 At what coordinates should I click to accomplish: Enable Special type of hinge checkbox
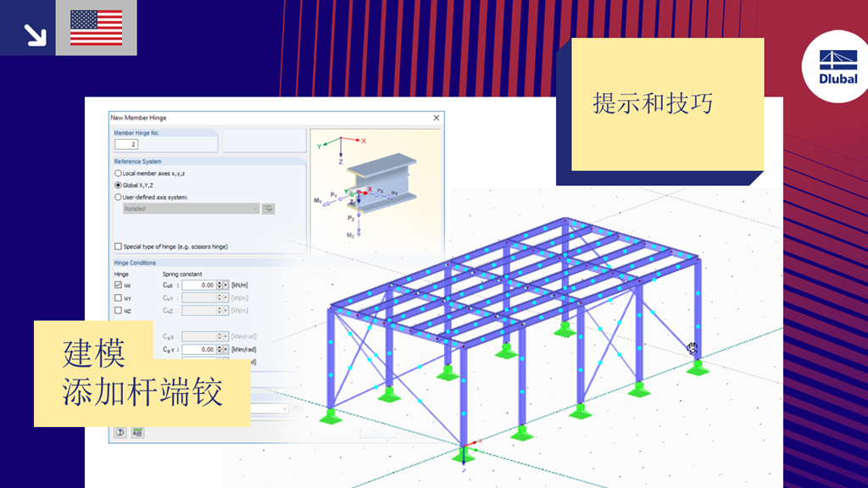pos(118,247)
